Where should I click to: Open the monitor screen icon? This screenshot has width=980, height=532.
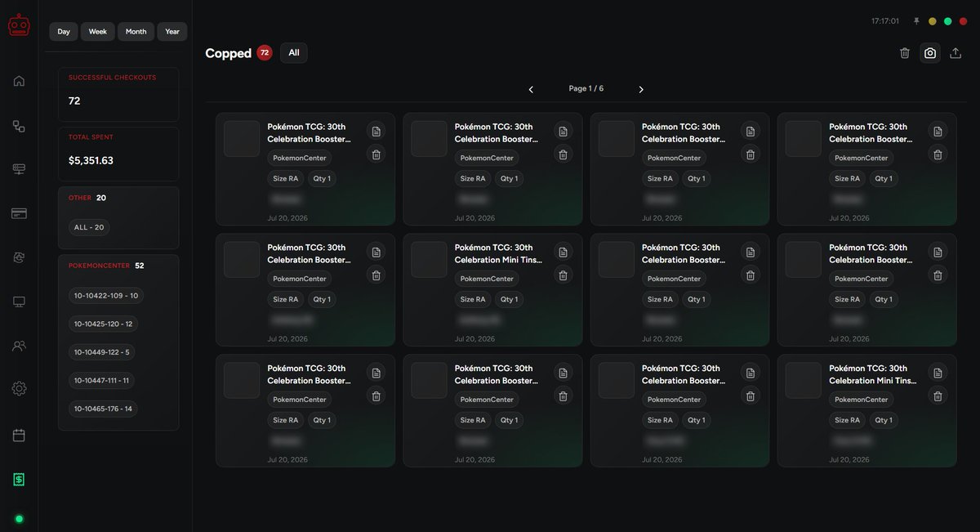(x=19, y=302)
